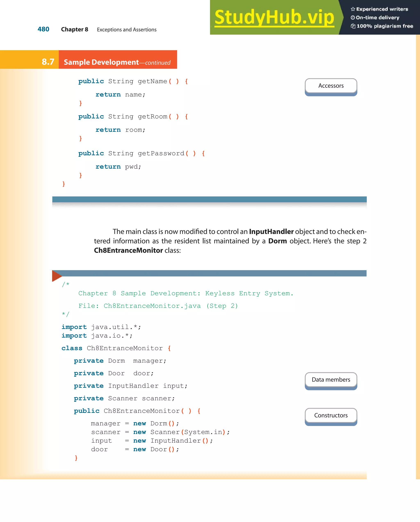Click the Exceptions and Assertions header title

(127, 30)
